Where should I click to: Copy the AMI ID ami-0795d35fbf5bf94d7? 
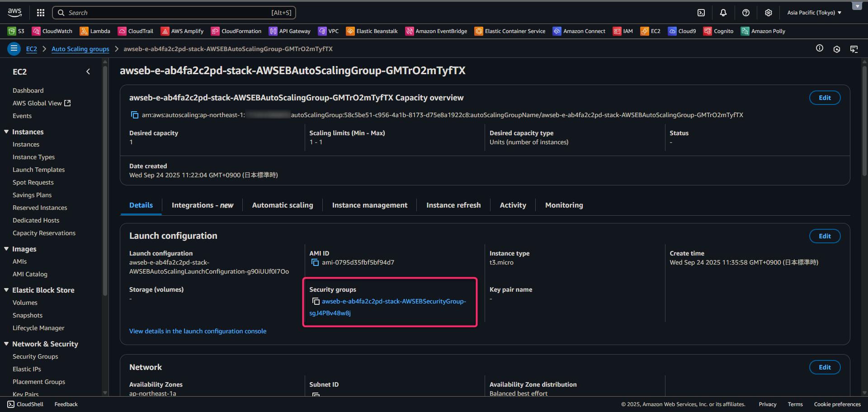315,262
